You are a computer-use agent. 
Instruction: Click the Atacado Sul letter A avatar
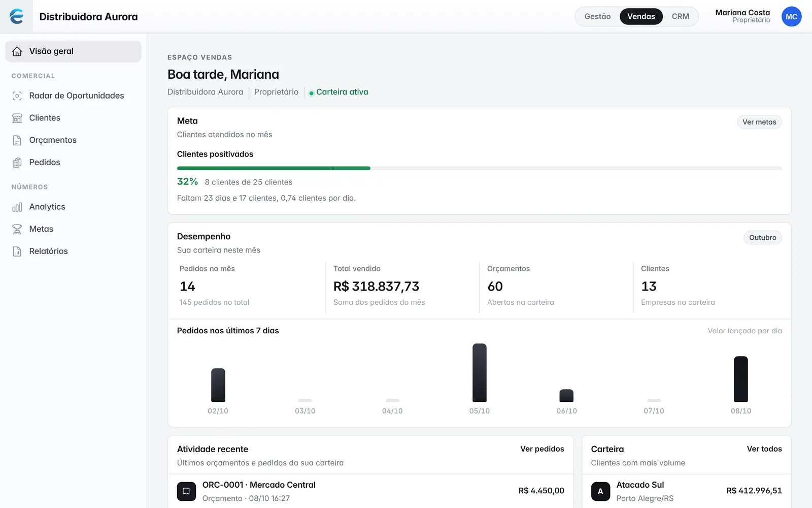point(600,491)
